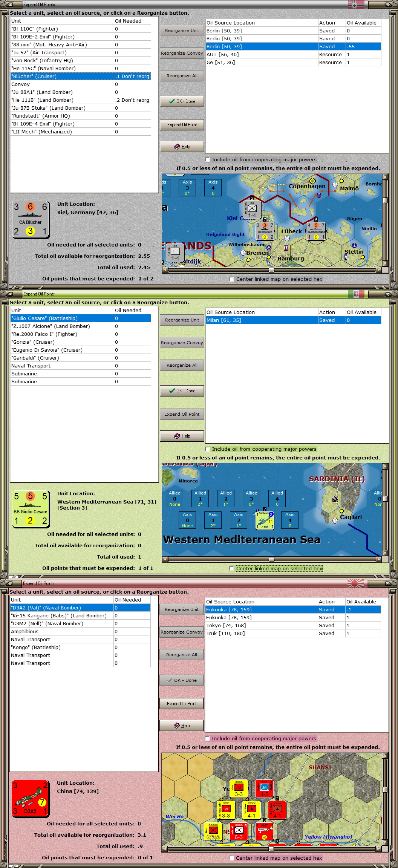Move horizontal scroll thumb under Mediterranean map

(x=271, y=559)
